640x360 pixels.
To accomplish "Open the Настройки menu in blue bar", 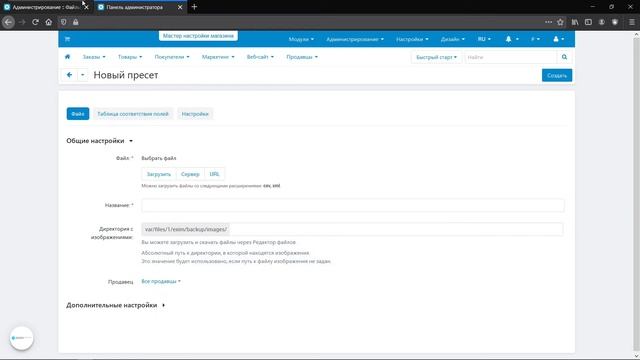I will coord(412,39).
